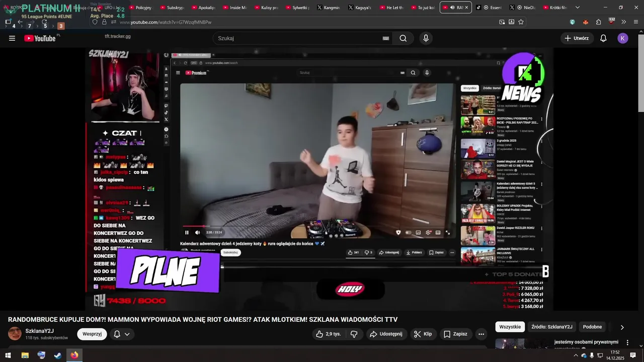This screenshot has height=362, width=644.
Task: Open File Explorer from the taskbar
Action: tap(25, 355)
